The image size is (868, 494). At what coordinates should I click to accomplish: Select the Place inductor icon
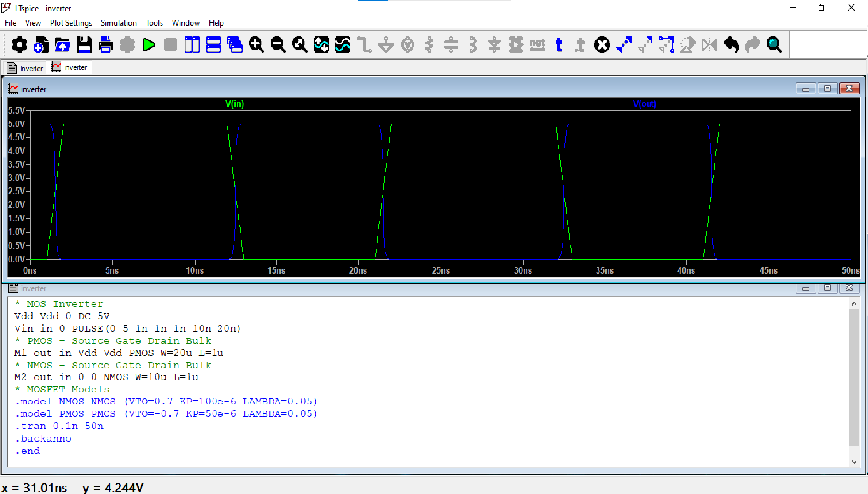(473, 45)
